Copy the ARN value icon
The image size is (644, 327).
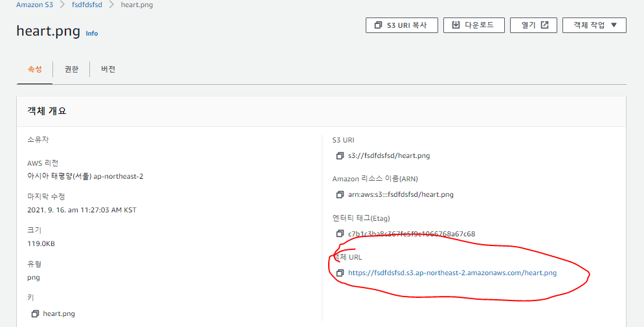[x=340, y=195]
